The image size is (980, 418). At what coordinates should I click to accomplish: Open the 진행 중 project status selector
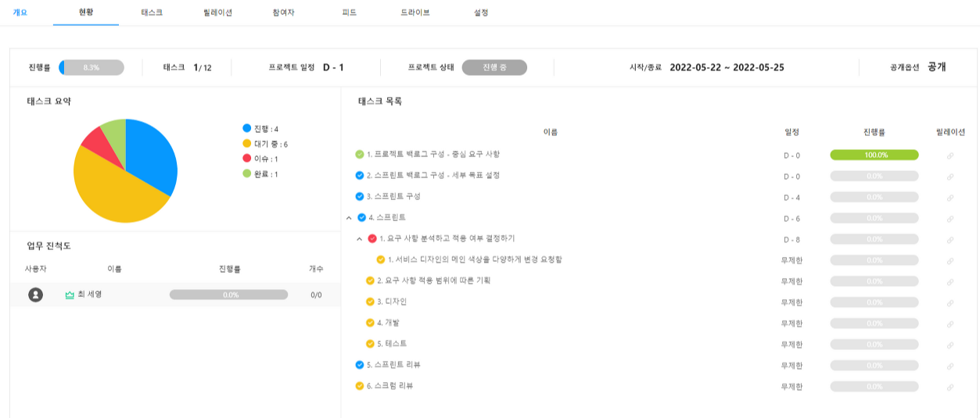point(494,67)
